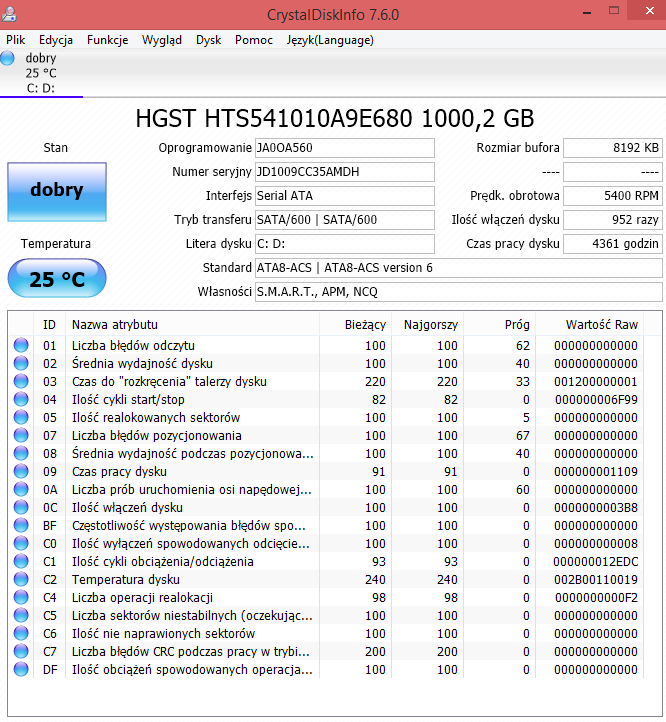Click status icon for attribute 04

point(21,399)
